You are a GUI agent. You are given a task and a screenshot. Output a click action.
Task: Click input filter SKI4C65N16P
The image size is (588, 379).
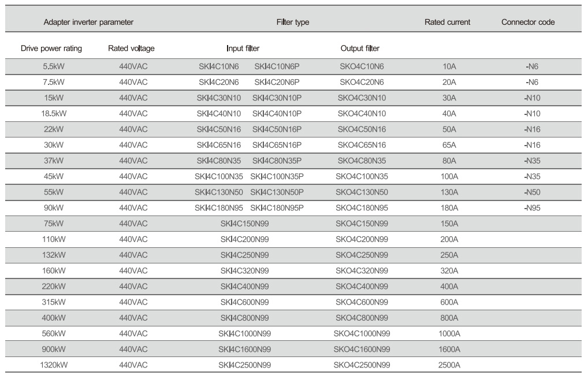(x=277, y=145)
